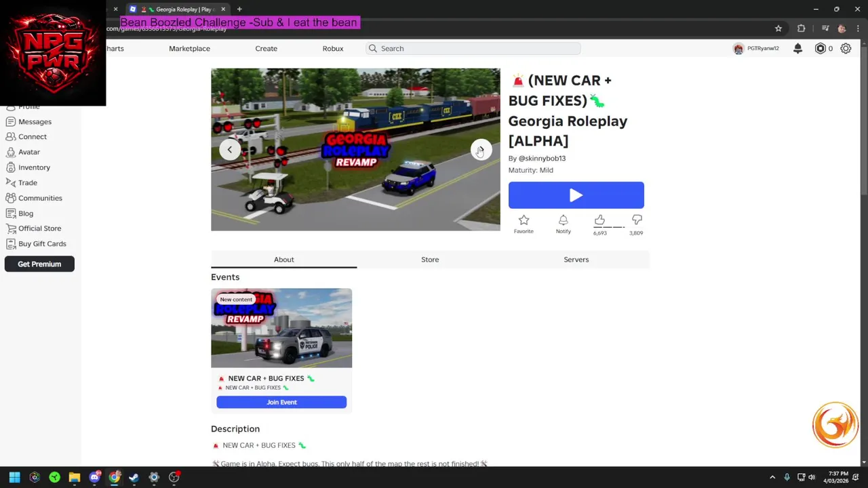Click into the Roblox Search field
Screen dimensions: 868x488
tap(473, 48)
